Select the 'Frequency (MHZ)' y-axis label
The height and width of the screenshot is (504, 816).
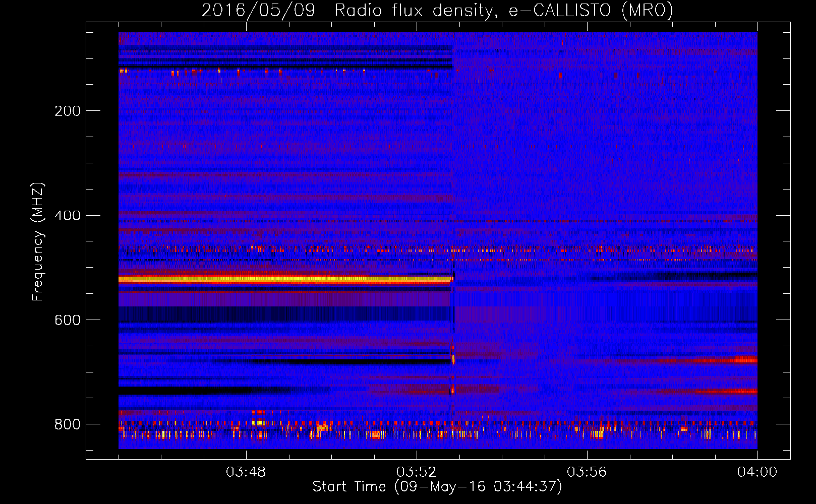pyautogui.click(x=38, y=242)
